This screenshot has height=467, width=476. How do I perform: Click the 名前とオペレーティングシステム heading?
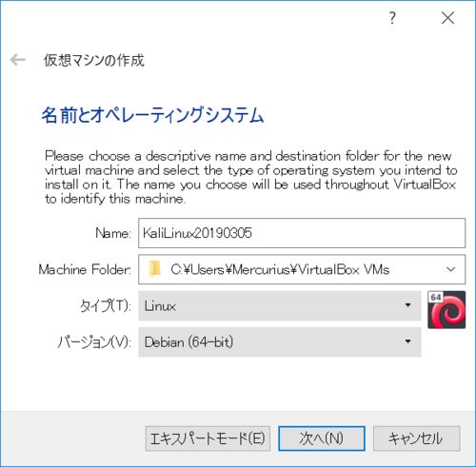152,115
